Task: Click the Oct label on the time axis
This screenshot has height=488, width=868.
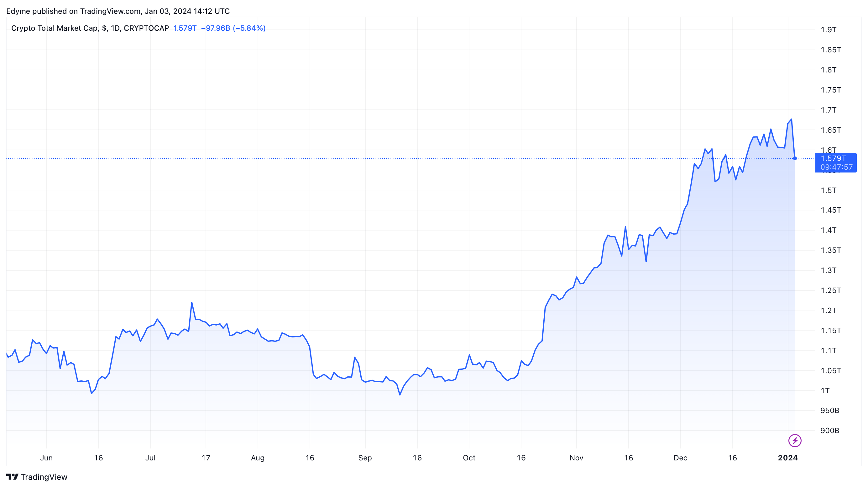Action: pyautogui.click(x=469, y=458)
